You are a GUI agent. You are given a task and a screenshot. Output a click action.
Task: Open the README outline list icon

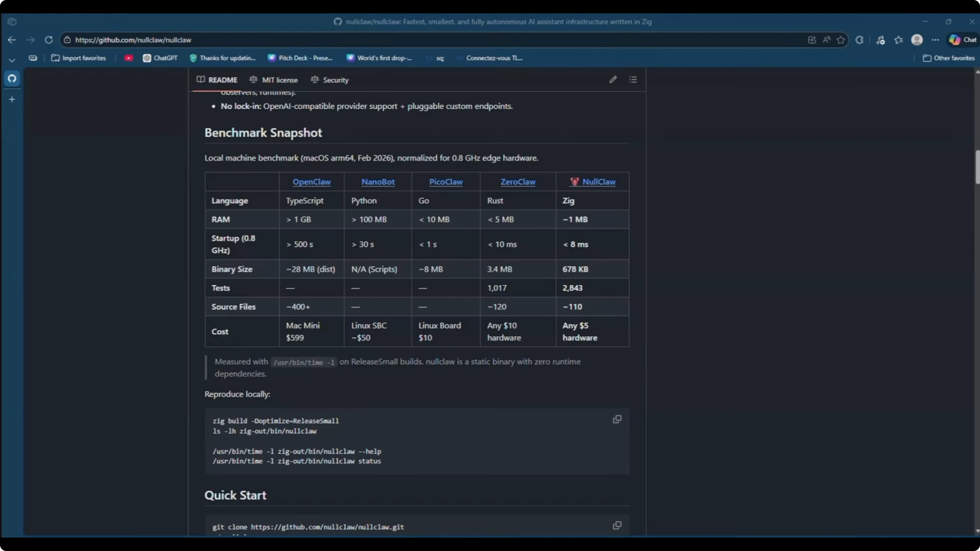point(633,80)
